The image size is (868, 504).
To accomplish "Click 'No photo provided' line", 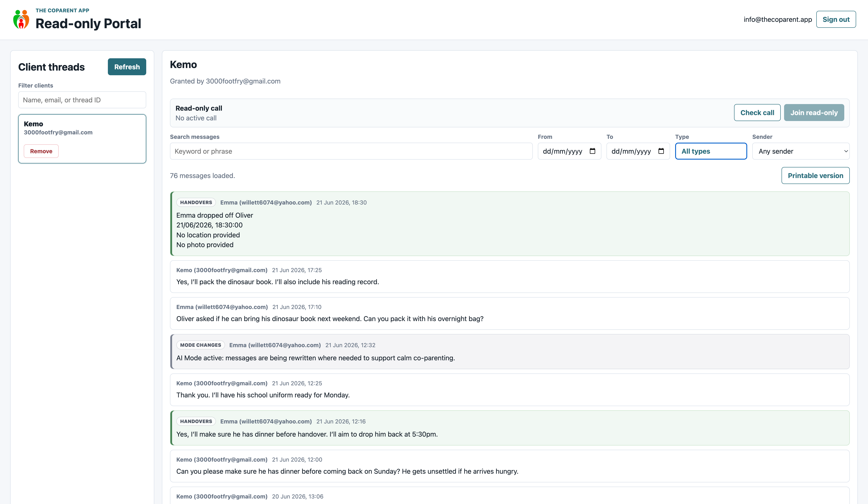I will (204, 245).
